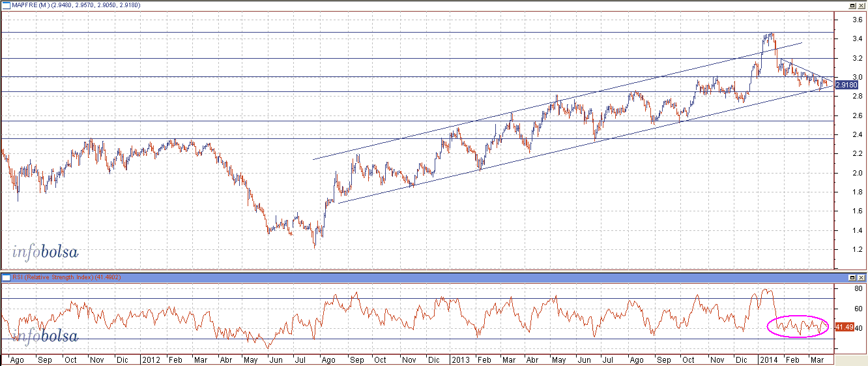The width and height of the screenshot is (868, 366).
Task: Click the price low near 1.2 in July 2012
Action: coord(315,246)
